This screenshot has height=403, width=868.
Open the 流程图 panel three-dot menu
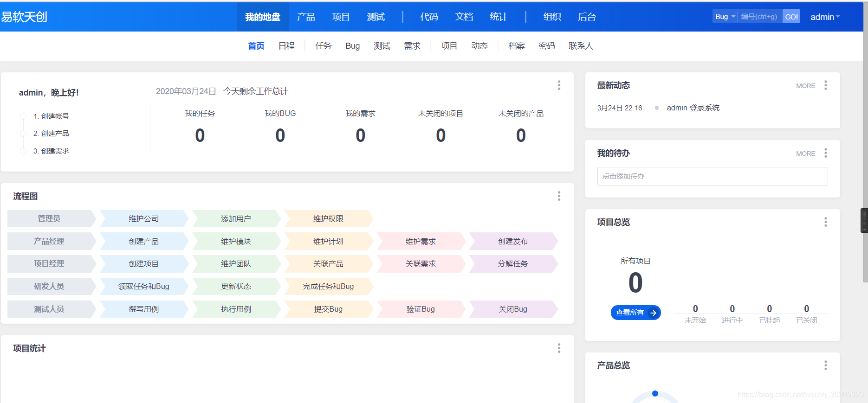tap(559, 196)
